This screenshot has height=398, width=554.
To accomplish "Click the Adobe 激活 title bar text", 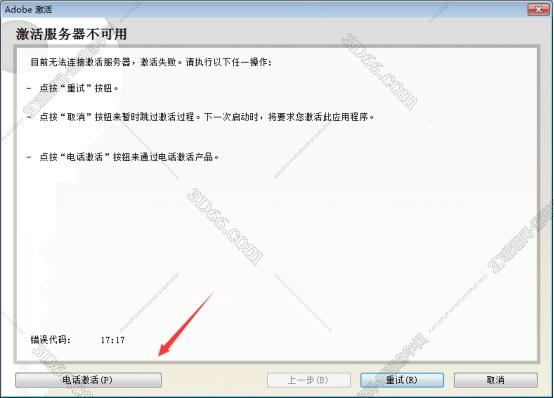I will click(x=28, y=10).
